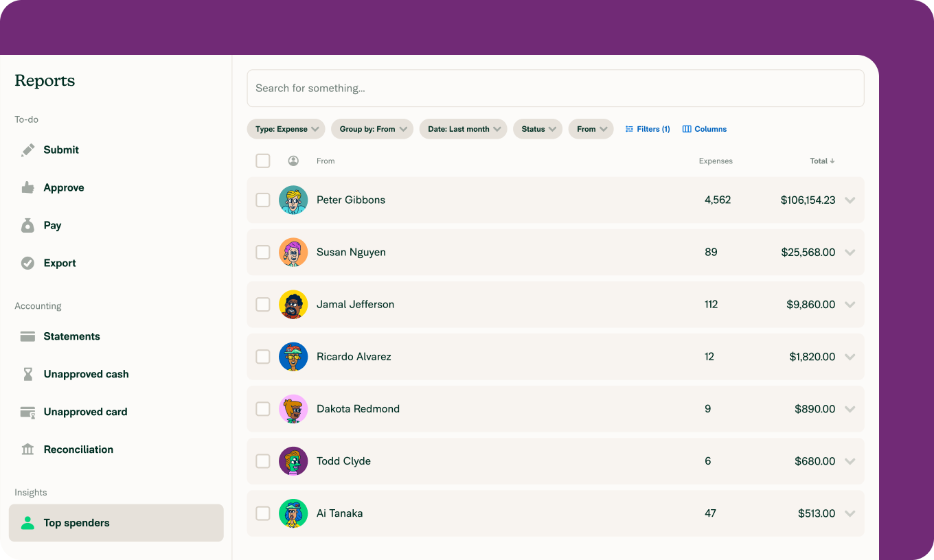Check the checkbox next to Peter Gibbons
Viewport: 934px width, 560px height.
(x=263, y=200)
